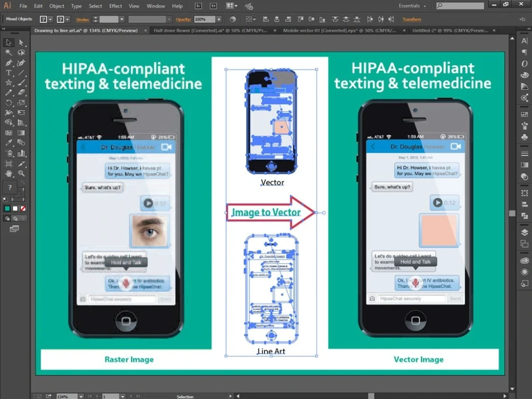This screenshot has width=532, height=399.
Task: Open the File menu
Action: coord(23,6)
